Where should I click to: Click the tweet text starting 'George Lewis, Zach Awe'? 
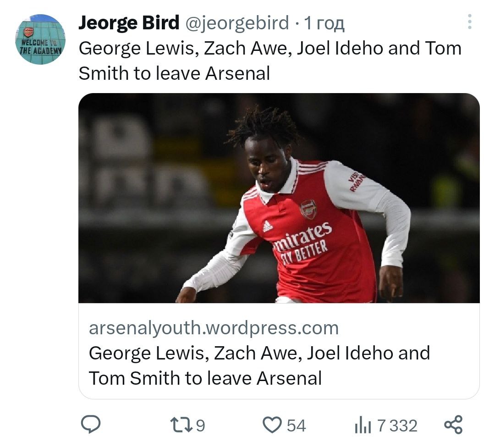tap(269, 49)
